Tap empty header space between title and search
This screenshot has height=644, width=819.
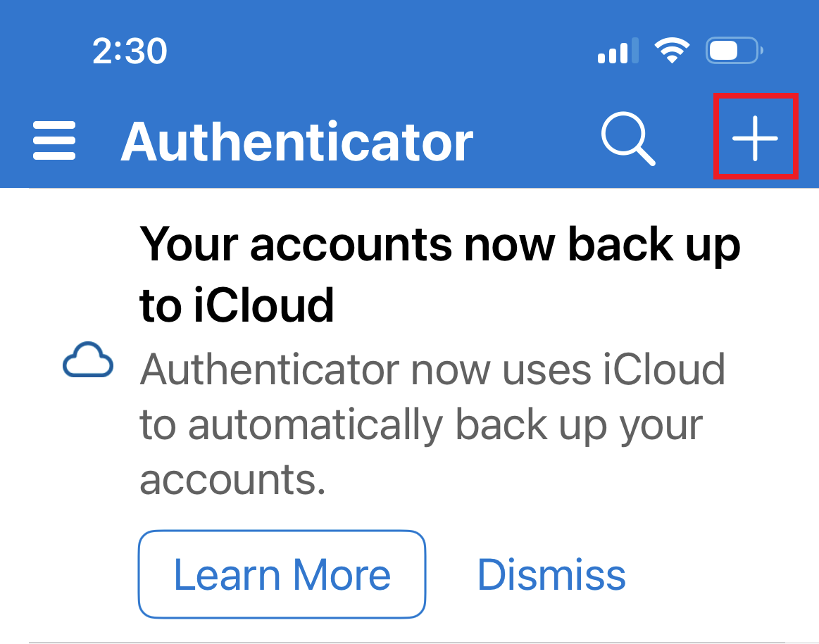pos(535,141)
